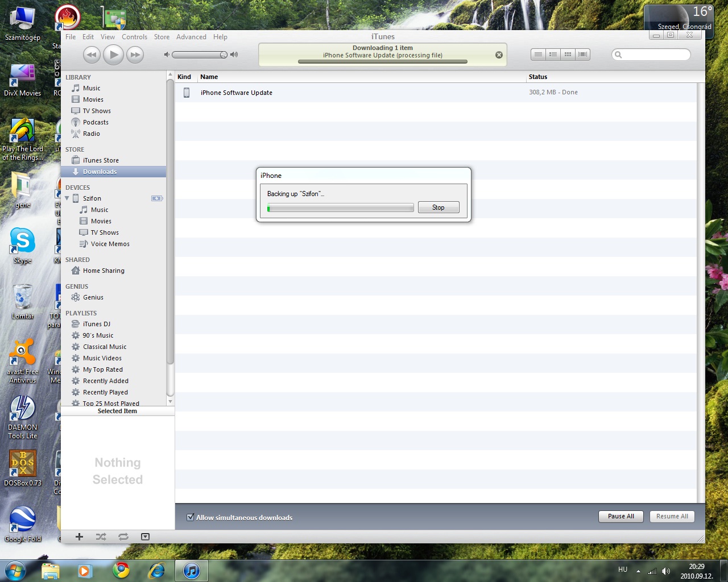Viewport: 728px width, 582px height.
Task: Hide the artwork viewer panel button
Action: [145, 537]
